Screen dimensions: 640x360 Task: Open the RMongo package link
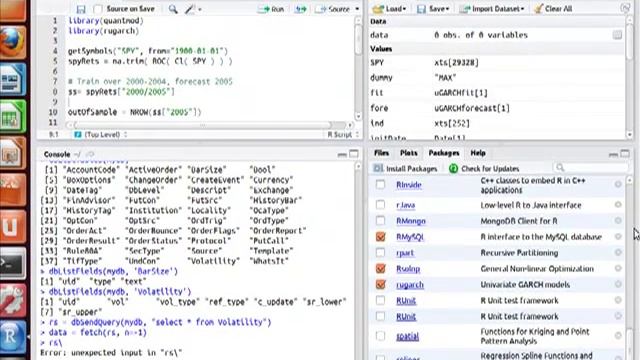(411, 221)
